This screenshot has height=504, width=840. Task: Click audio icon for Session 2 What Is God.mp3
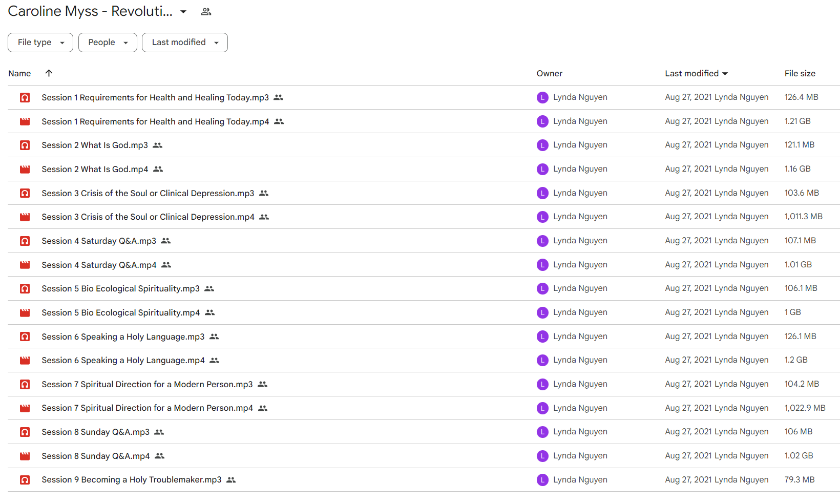[x=25, y=145]
